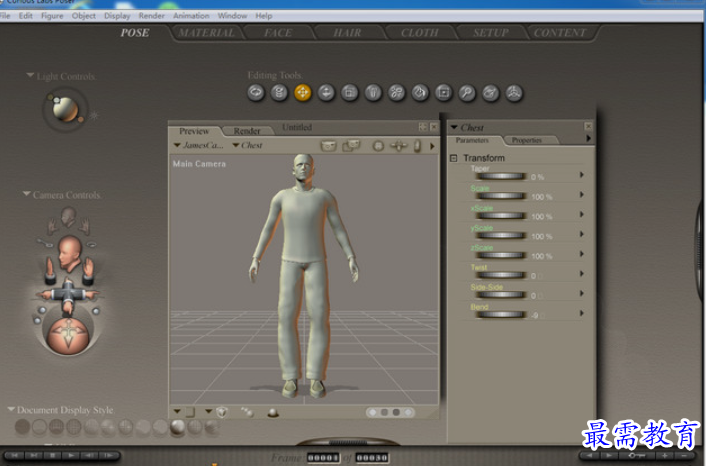Screen dimensions: 706x466
Task: Switch to the Render tab
Action: pyautogui.click(x=247, y=131)
